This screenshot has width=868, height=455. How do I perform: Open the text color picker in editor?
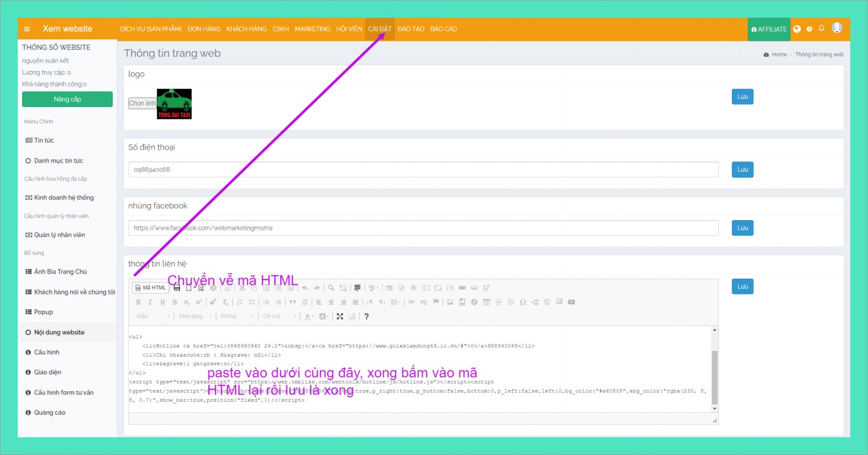click(x=309, y=316)
